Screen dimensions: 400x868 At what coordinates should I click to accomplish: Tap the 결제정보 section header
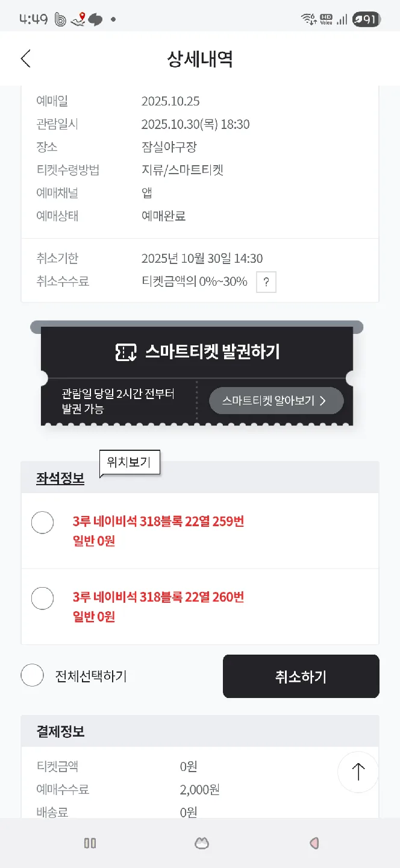tap(60, 731)
